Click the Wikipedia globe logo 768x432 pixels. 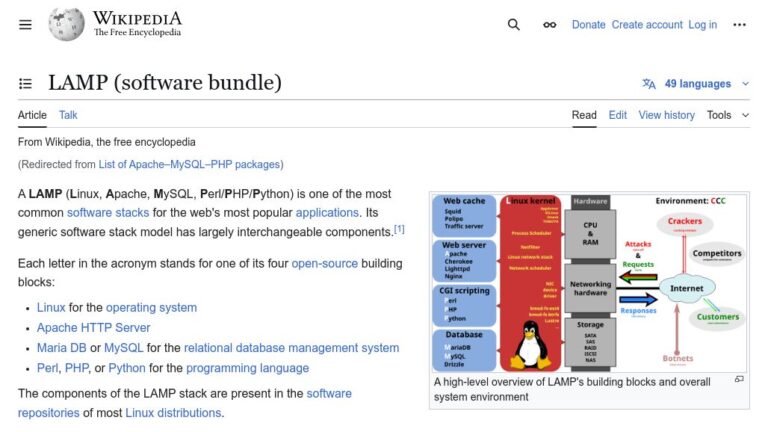[66, 24]
